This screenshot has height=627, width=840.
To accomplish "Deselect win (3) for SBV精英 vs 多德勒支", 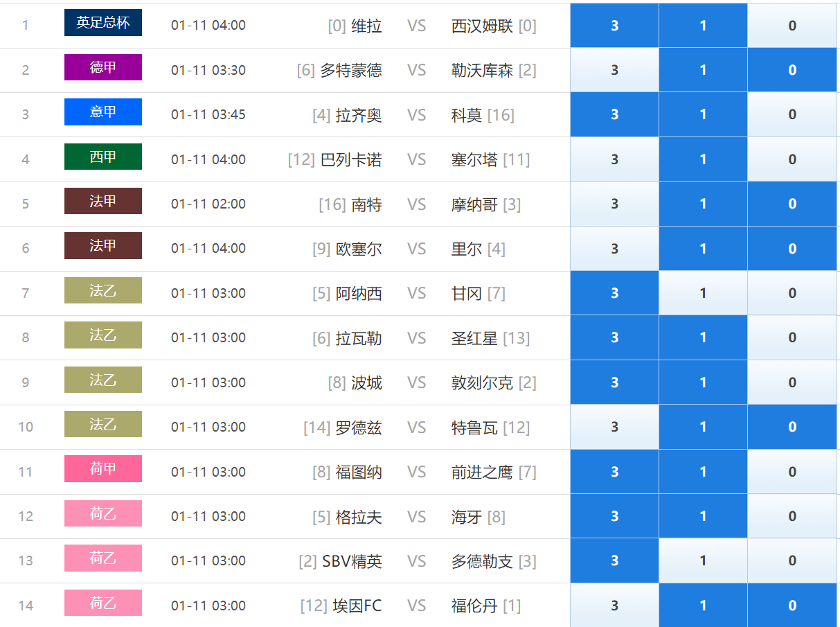I will pos(614,560).
